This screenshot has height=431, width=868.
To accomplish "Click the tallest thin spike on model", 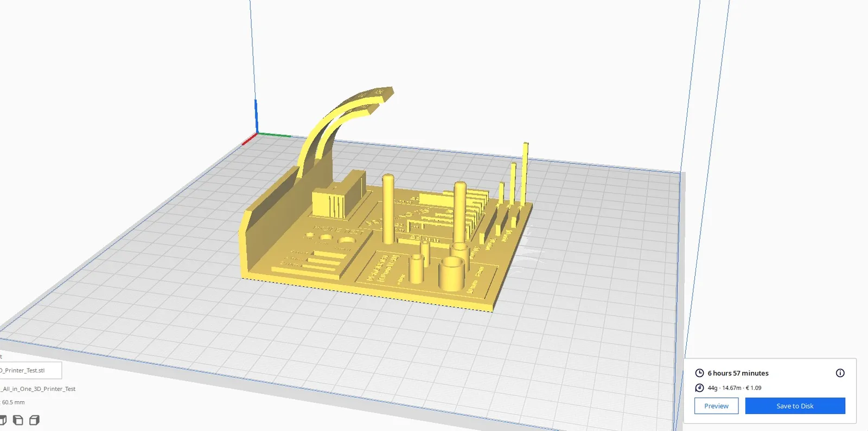I will [525, 173].
